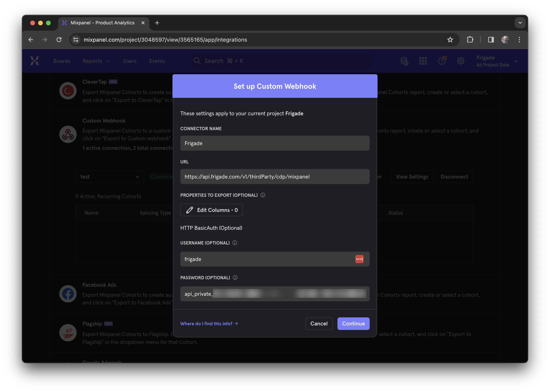This screenshot has width=550, height=392.
Task: Click the password manager icon in Username field
Action: tap(359, 259)
